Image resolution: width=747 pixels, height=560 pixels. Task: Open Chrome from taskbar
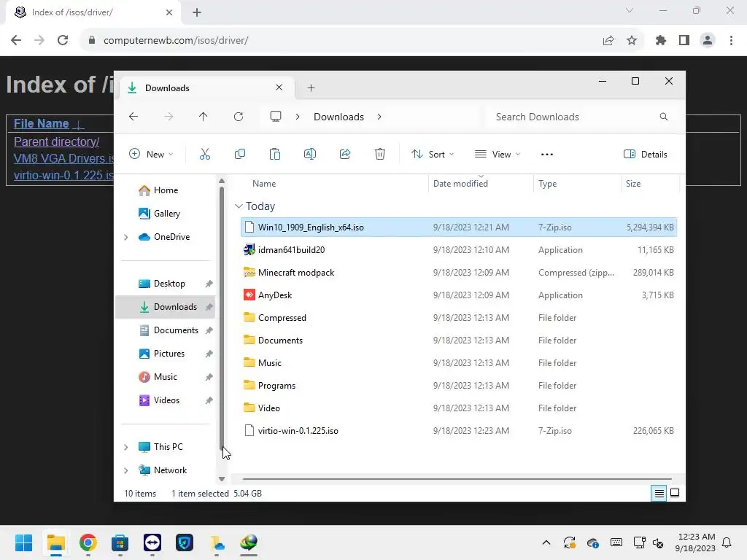click(88, 542)
